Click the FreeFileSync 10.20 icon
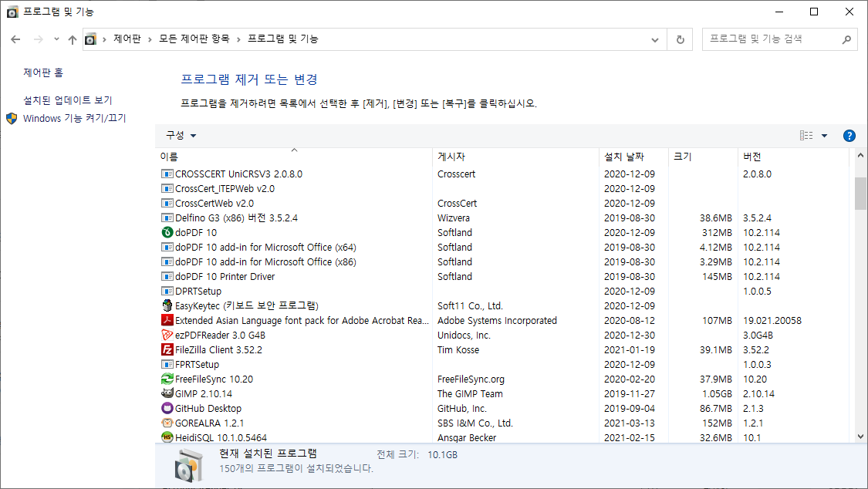The width and height of the screenshot is (868, 489). [167, 379]
